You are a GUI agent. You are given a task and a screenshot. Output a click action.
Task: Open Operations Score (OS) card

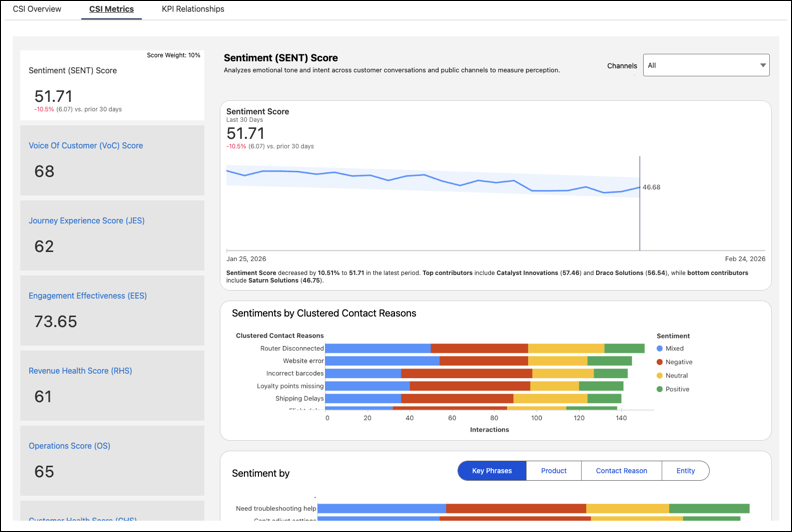tap(112, 460)
